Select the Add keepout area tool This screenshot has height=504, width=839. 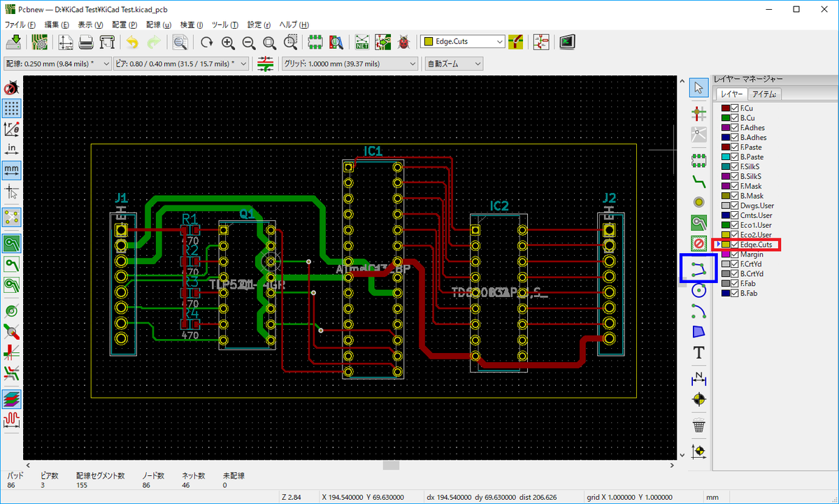coord(698,244)
